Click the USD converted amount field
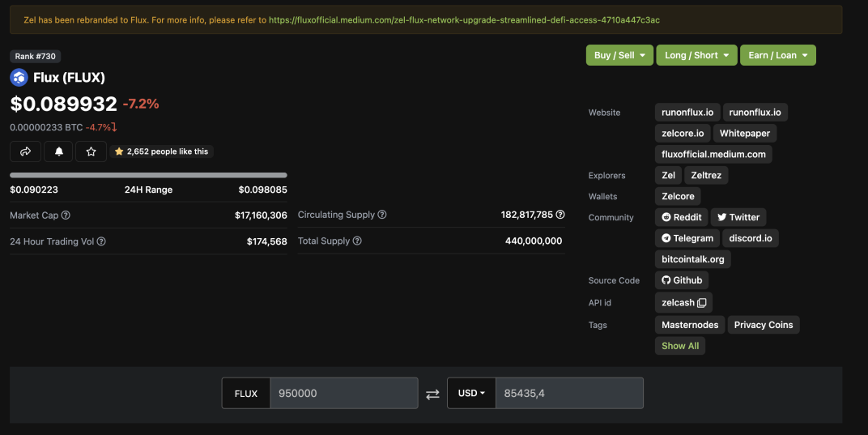 pyautogui.click(x=569, y=393)
